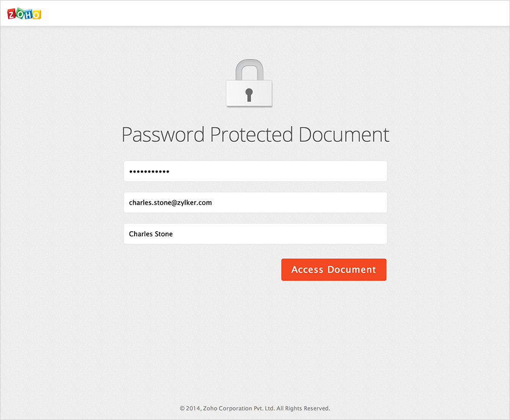Image resolution: width=510 pixels, height=420 pixels.
Task: Click the © 2014 text in footer
Action: (x=190, y=408)
